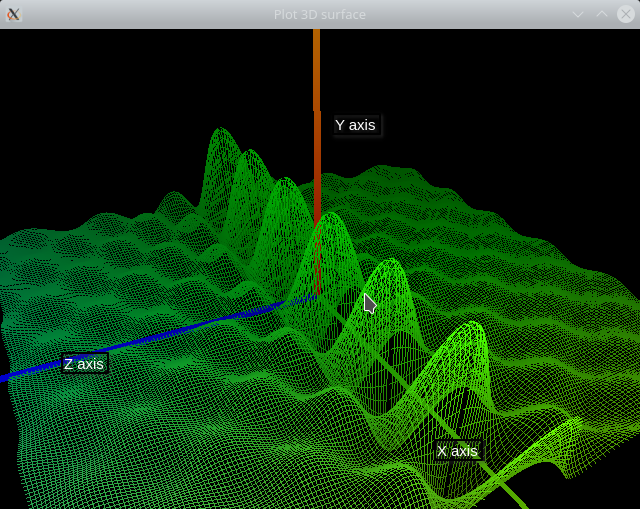Viewport: 640px width, 509px height.
Task: Close the Plot 3D surface window
Action: coord(624,14)
